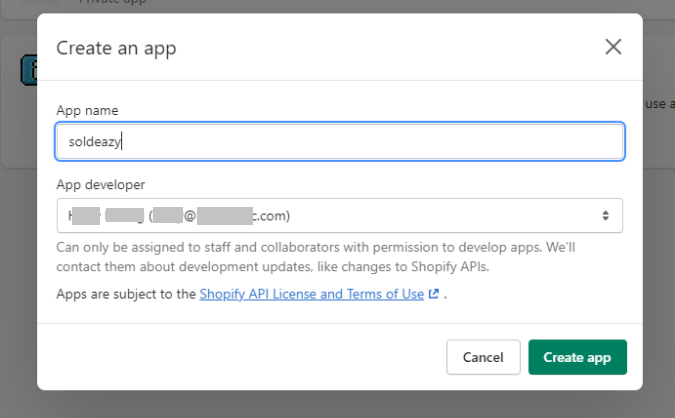
Task: Open Shopify API License and Terms of Use
Action: point(312,294)
